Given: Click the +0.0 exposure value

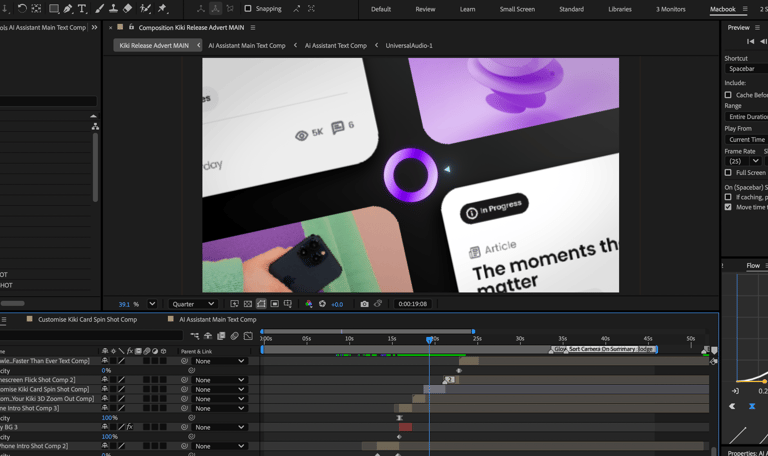Looking at the screenshot, I should click(x=337, y=304).
